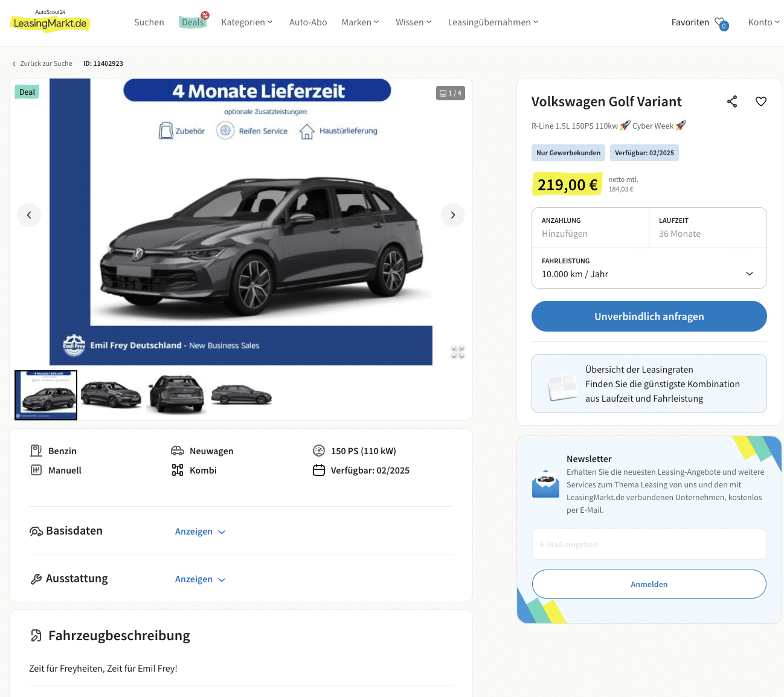Click the calendar icon next to Verfügbar
Viewport: 784px width, 697px height.
coord(319,470)
